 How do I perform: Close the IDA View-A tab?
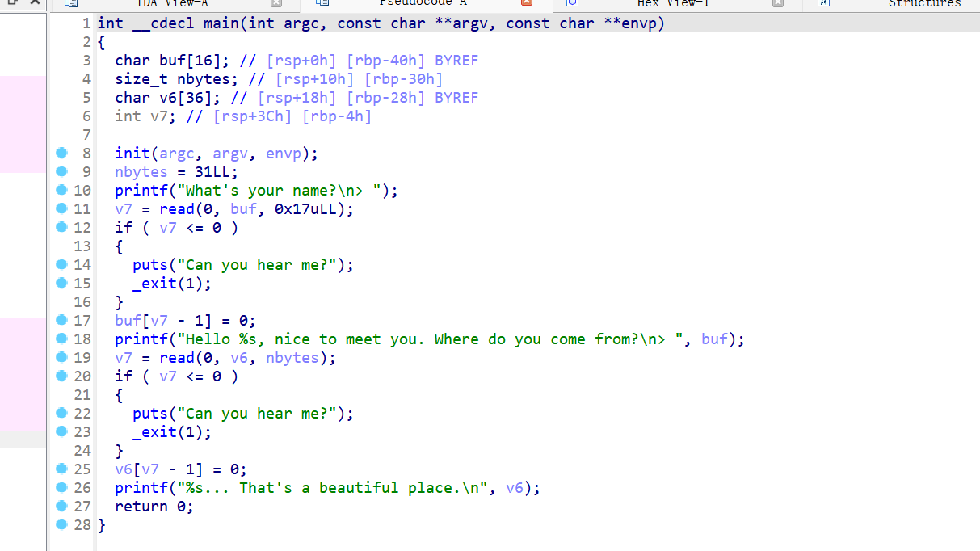[x=276, y=3]
